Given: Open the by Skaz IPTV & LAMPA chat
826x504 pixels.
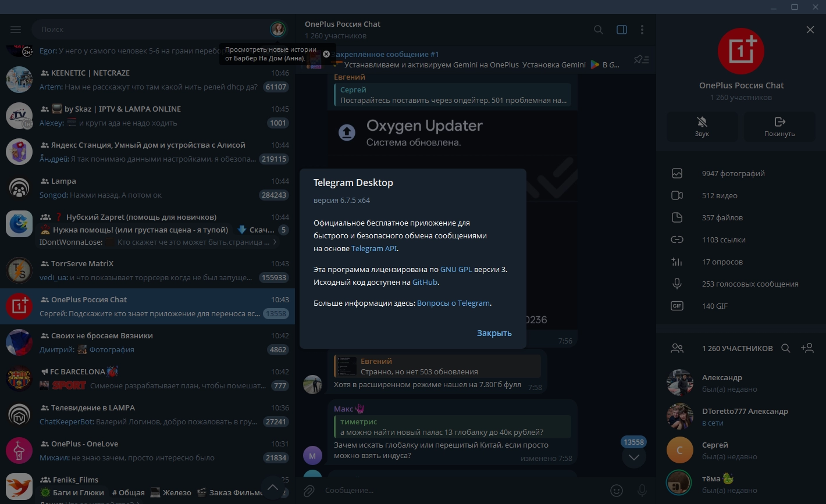Looking at the screenshot, I should tap(147, 116).
